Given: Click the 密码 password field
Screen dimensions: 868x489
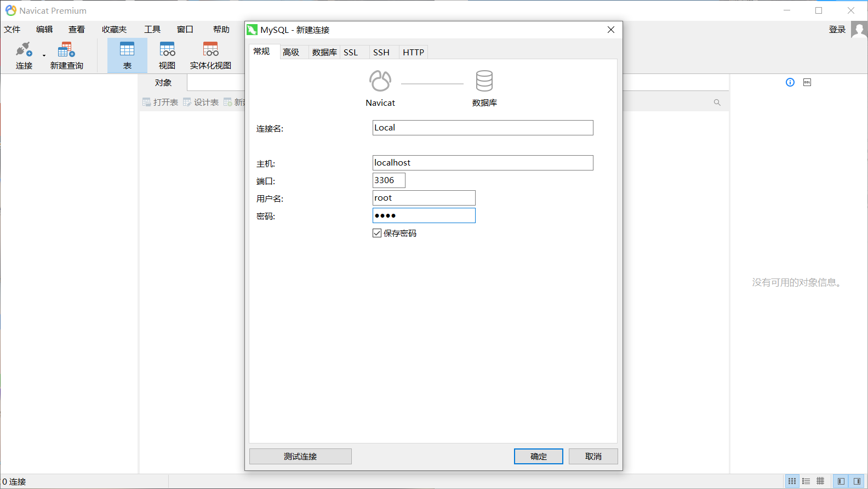Looking at the screenshot, I should click(424, 215).
